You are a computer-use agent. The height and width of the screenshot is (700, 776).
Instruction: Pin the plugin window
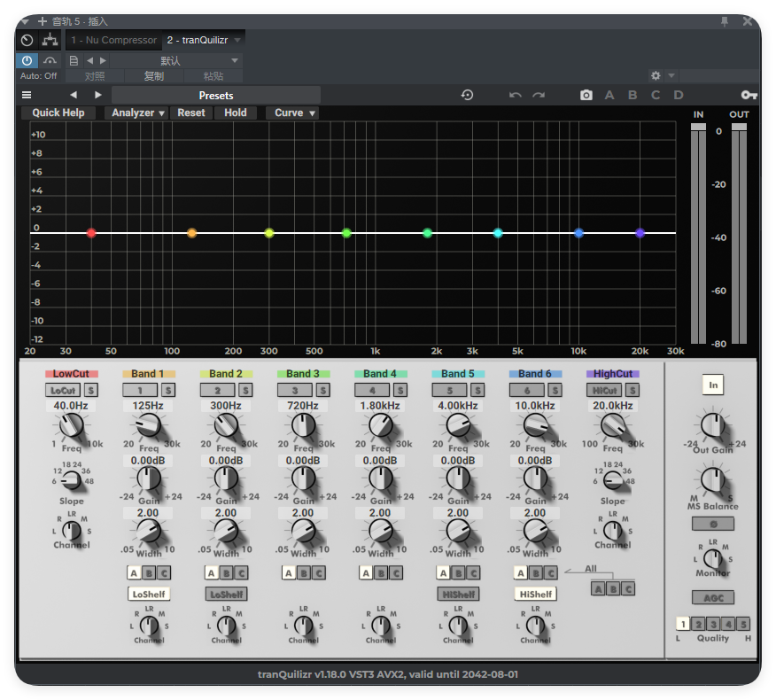[725, 21]
